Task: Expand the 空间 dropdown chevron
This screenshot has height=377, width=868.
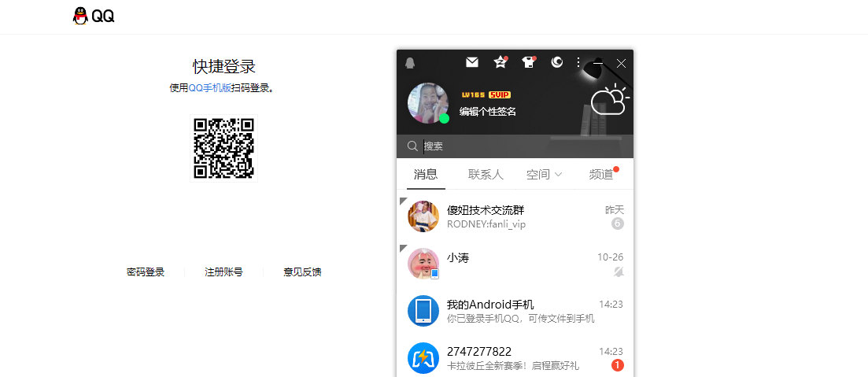Action: [558, 175]
